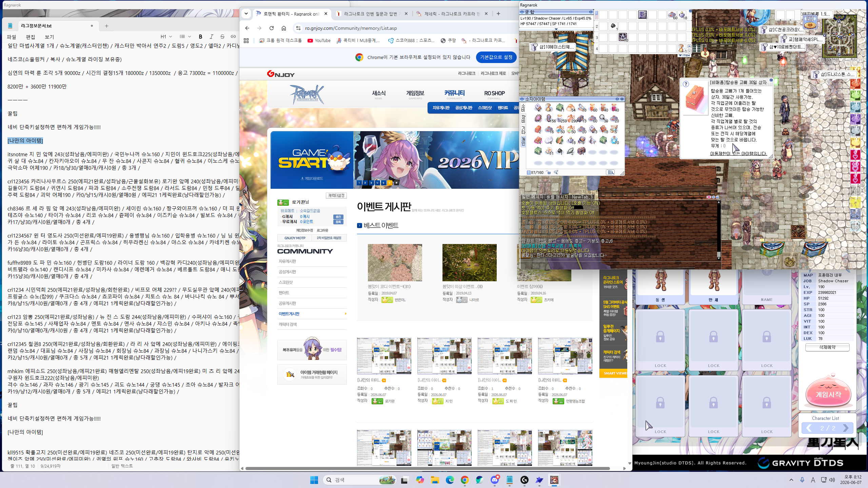Click taskbar 검색 search box

[359, 480]
